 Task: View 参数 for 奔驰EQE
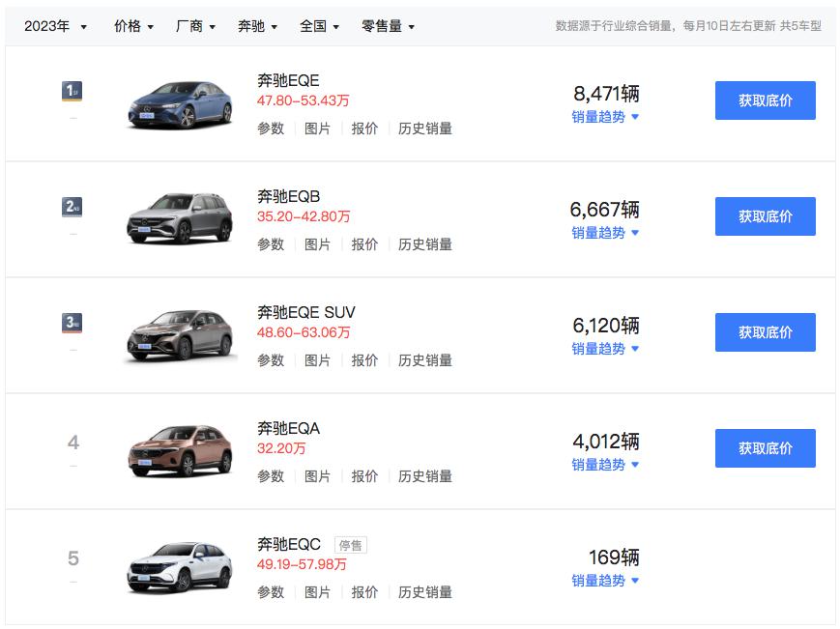point(271,129)
